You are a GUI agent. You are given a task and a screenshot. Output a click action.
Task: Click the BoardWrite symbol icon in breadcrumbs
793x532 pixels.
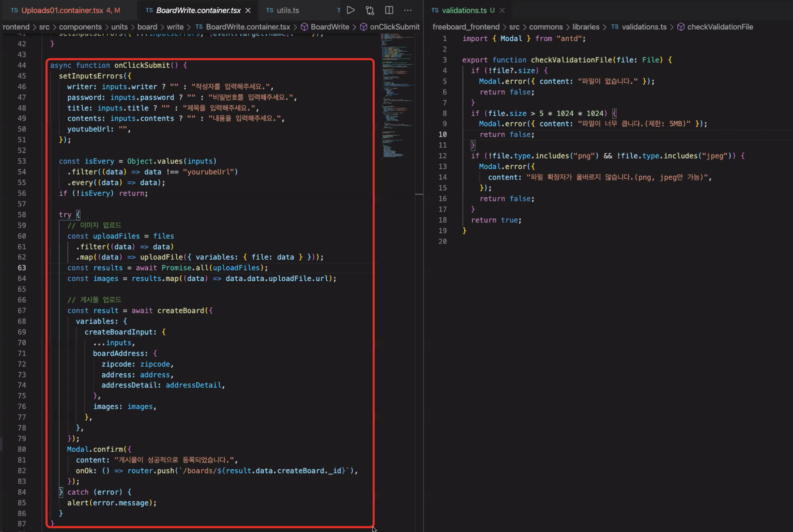pyautogui.click(x=304, y=27)
